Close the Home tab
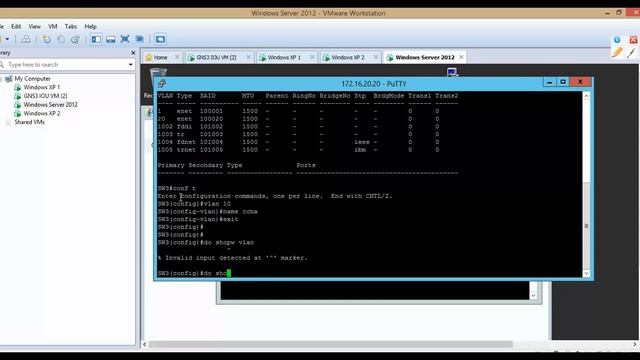The width and height of the screenshot is (640, 360). (x=177, y=57)
